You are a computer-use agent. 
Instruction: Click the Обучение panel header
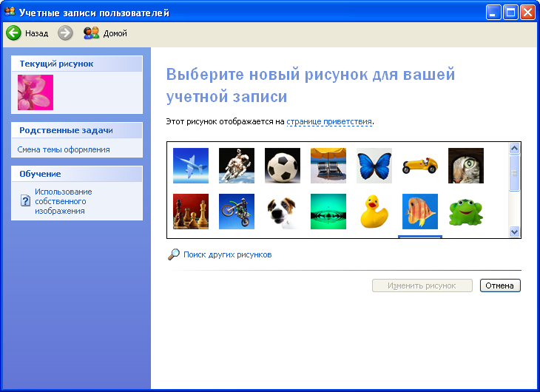click(x=77, y=174)
